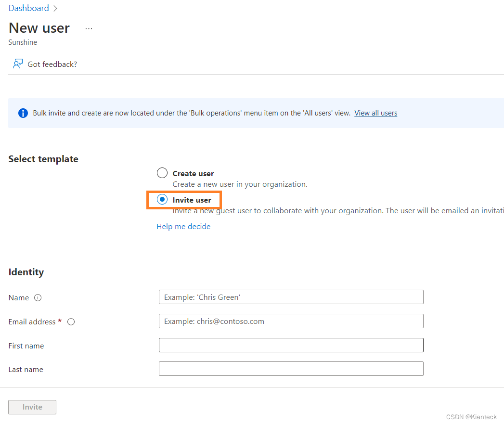Focus the Last name input field
Screen dimensions: 504x424
pos(291,369)
